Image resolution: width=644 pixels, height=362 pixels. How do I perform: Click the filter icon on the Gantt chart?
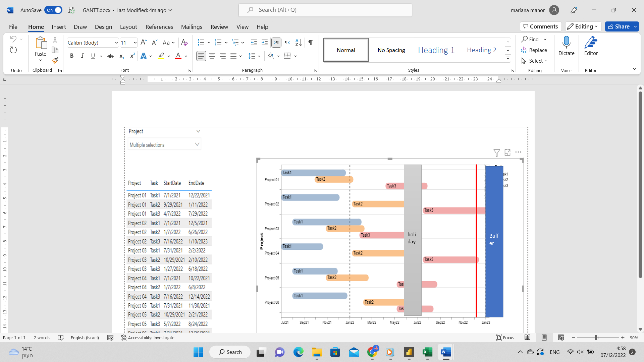(x=496, y=153)
